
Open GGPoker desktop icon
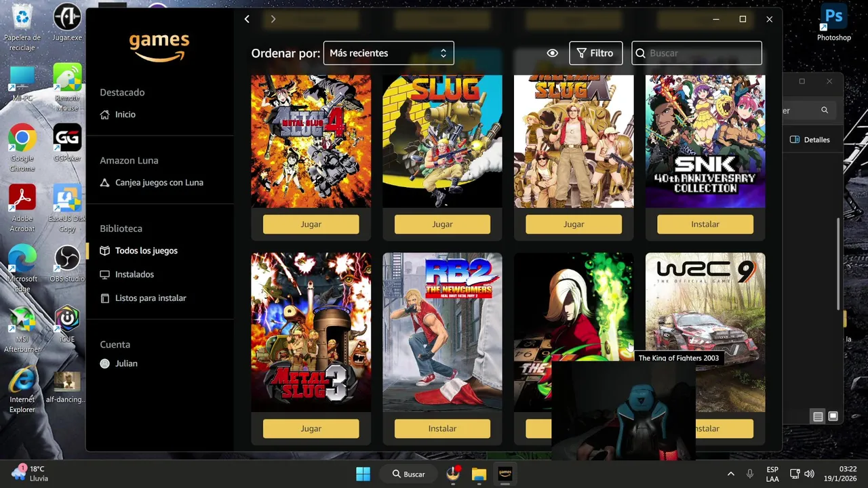click(67, 143)
